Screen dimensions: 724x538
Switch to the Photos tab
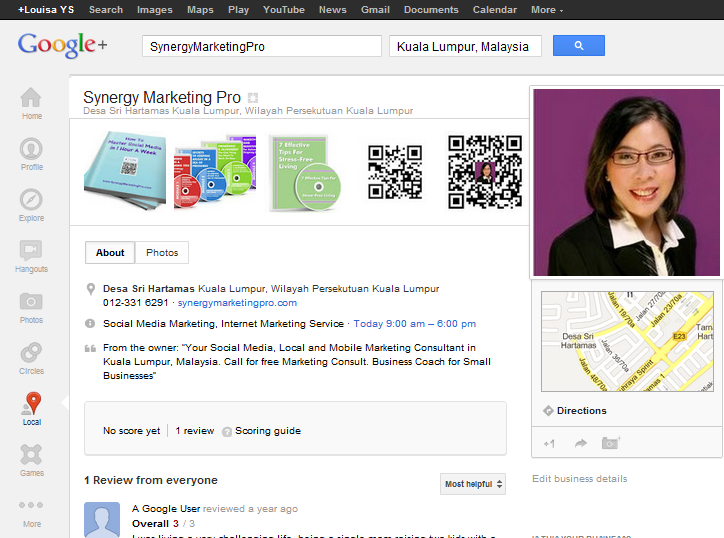coord(162,253)
